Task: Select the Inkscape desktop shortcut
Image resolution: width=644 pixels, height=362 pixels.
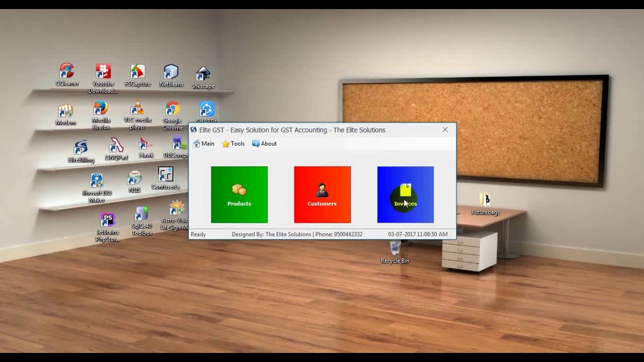Action: point(203,77)
